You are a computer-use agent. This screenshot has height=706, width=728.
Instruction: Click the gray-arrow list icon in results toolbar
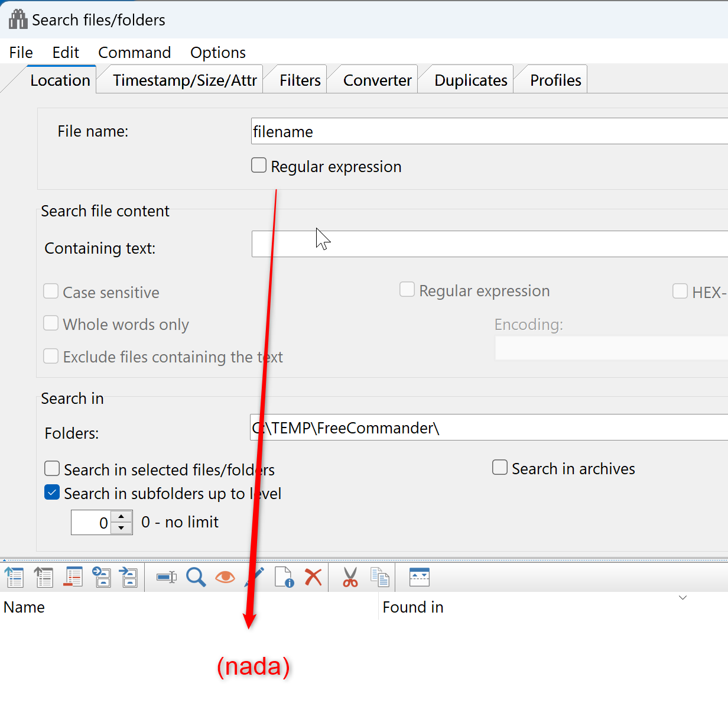pyautogui.click(x=43, y=577)
